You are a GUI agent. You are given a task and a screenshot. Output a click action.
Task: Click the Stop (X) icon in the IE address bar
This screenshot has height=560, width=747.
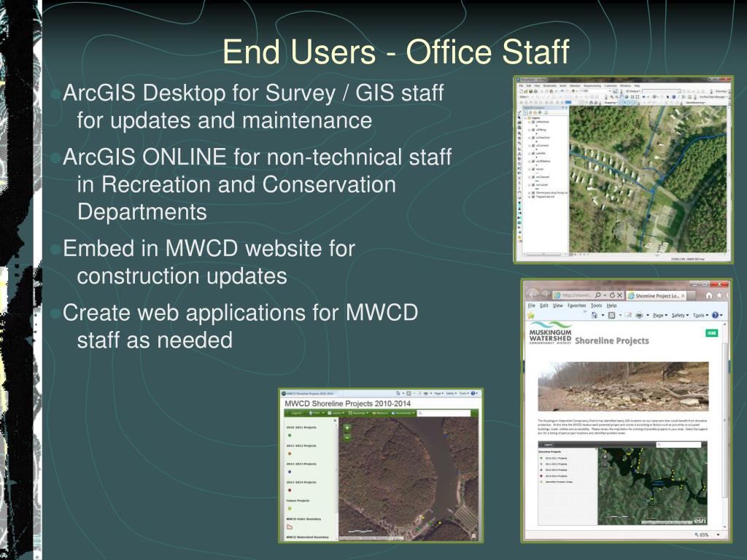(620, 295)
